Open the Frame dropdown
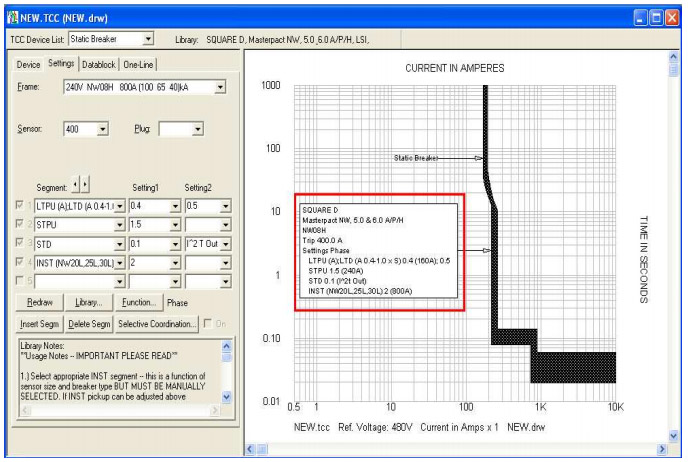The width and height of the screenshot is (688, 462). click(x=220, y=87)
